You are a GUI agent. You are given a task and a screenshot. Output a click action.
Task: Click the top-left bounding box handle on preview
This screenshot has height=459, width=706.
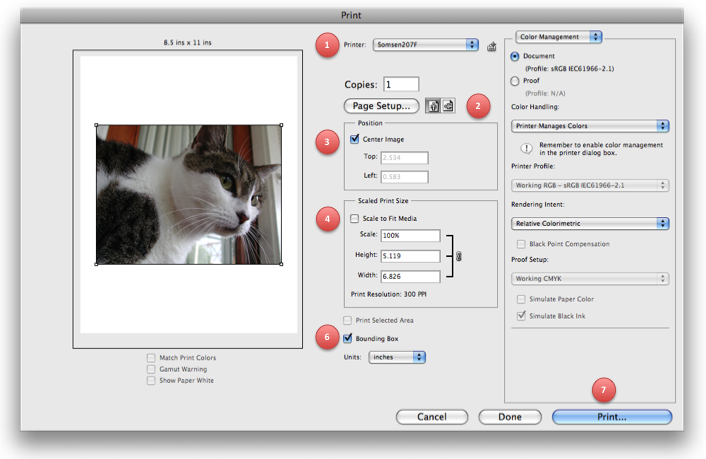pos(96,125)
